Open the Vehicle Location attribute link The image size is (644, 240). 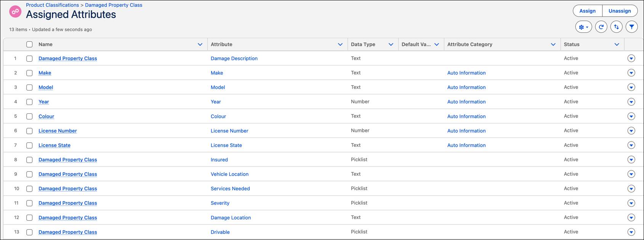click(229, 174)
